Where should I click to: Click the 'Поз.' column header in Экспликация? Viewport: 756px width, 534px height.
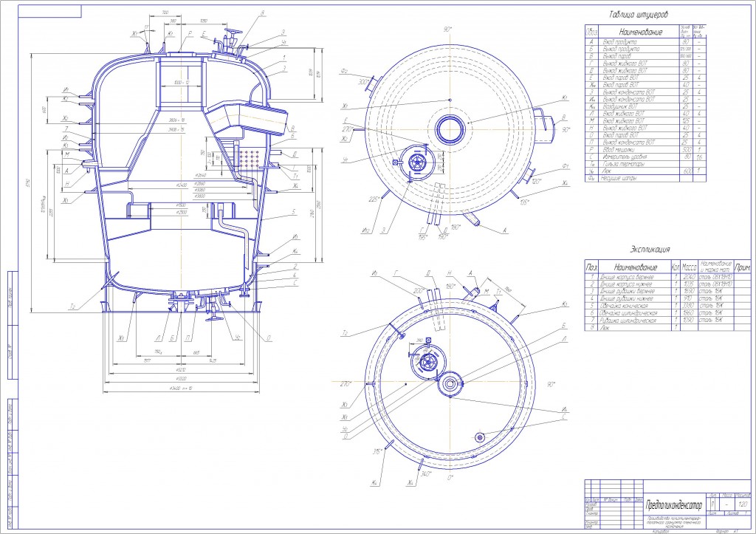pos(591,267)
